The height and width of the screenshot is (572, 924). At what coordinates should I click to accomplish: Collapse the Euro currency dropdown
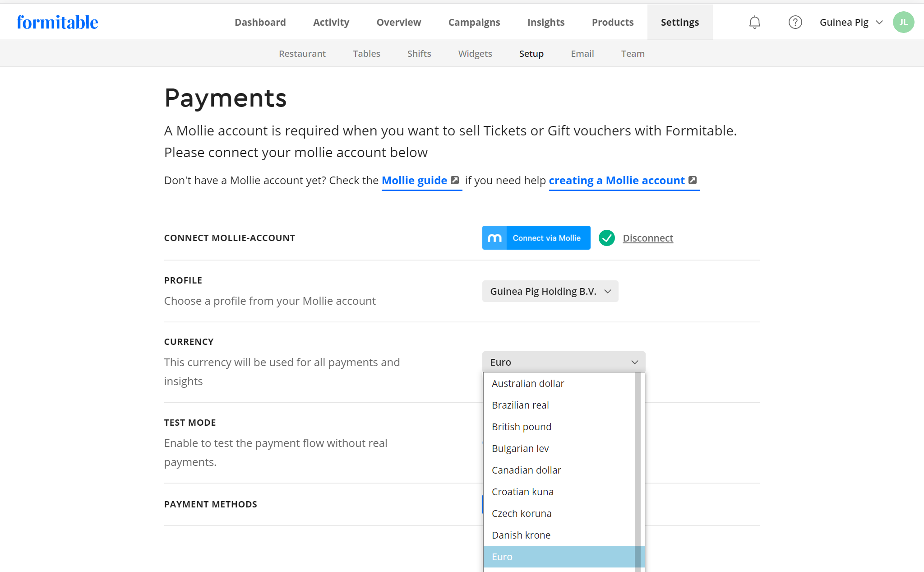point(564,362)
